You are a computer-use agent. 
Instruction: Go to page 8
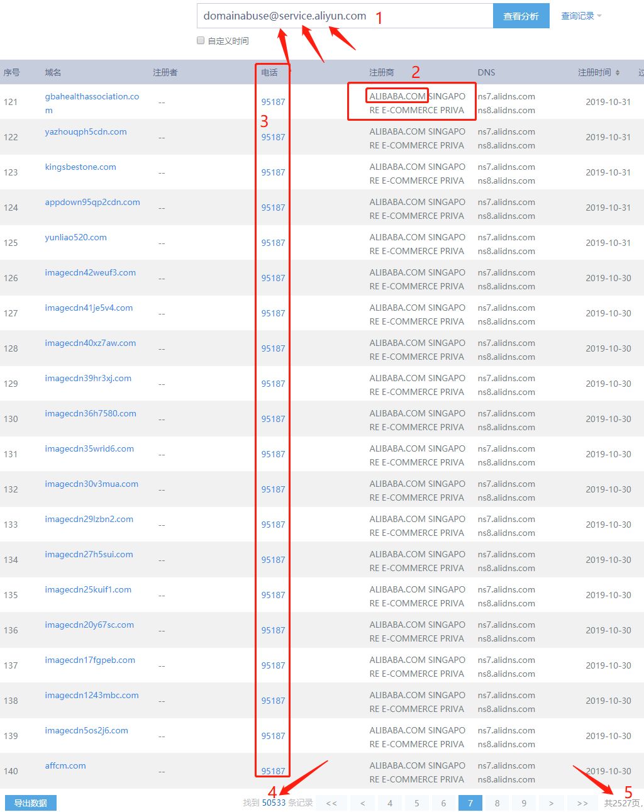click(x=497, y=803)
